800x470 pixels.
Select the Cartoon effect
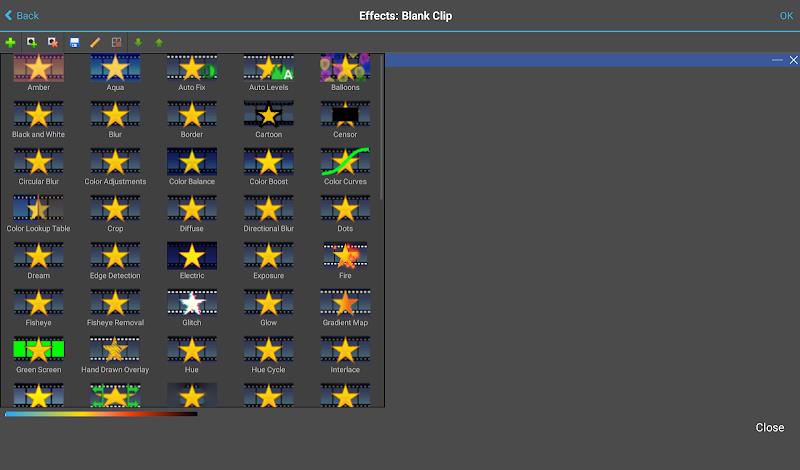(268, 119)
